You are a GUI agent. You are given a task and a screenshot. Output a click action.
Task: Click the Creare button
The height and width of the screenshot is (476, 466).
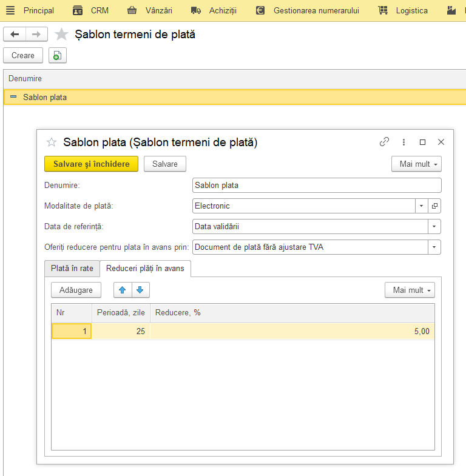[x=23, y=56]
